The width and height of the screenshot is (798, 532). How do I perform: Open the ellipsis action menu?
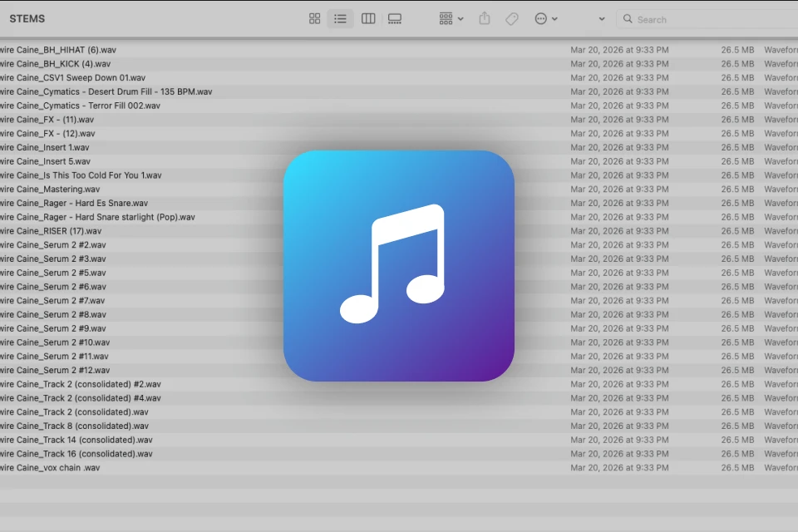[x=546, y=19]
